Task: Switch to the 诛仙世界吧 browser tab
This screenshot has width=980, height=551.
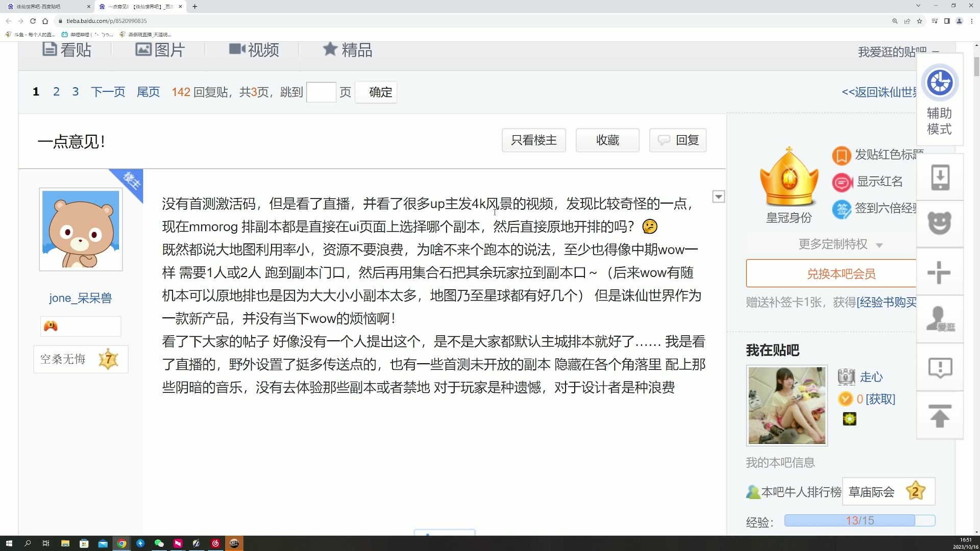Action: pyautogui.click(x=46, y=7)
